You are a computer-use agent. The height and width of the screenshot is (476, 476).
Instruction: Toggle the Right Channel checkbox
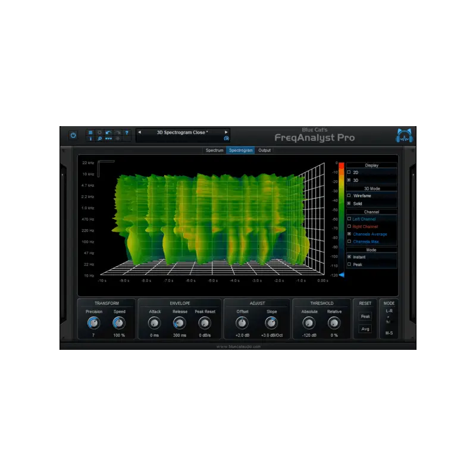[x=349, y=226]
